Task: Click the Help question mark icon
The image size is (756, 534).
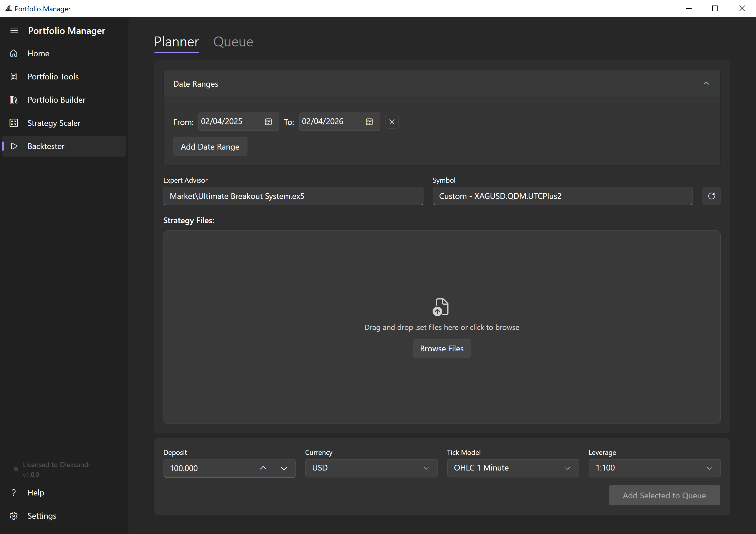Action: tap(14, 493)
